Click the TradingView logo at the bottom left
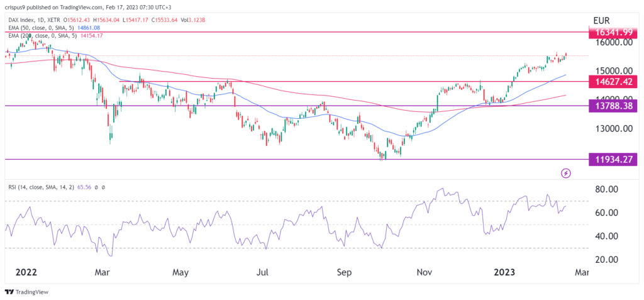 click(x=26, y=292)
